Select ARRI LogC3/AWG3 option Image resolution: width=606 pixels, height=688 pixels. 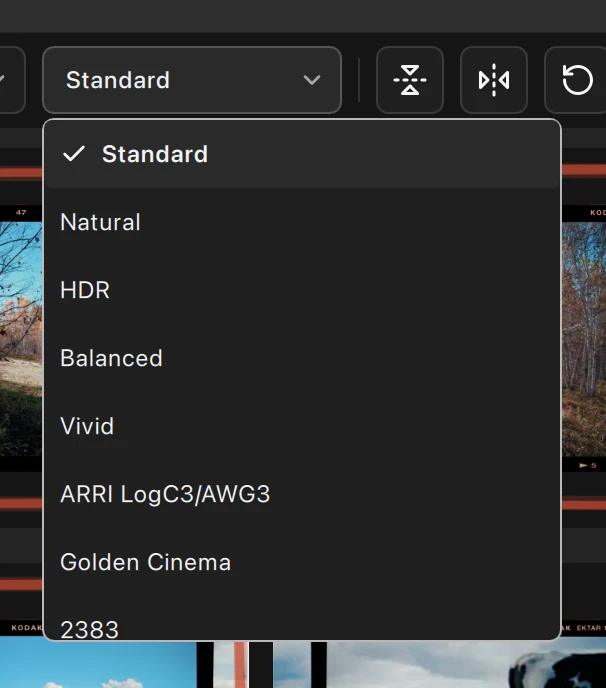[302, 494]
